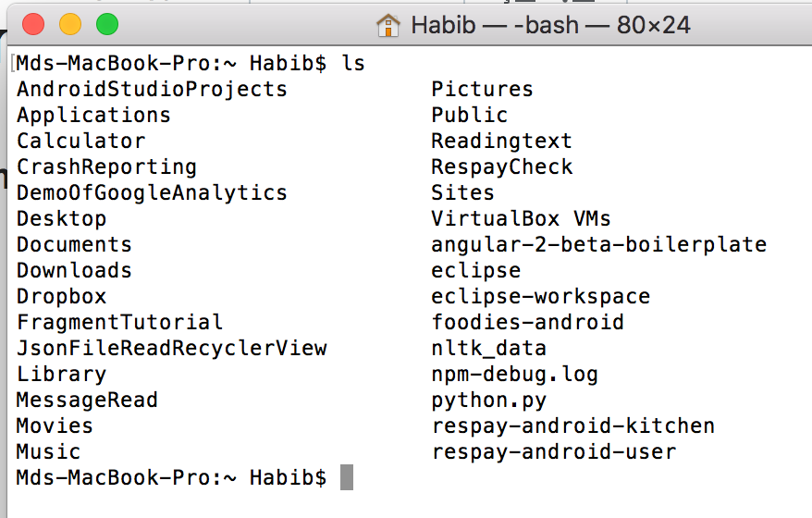Click angular-2-beta-boilerplate text

tap(598, 244)
